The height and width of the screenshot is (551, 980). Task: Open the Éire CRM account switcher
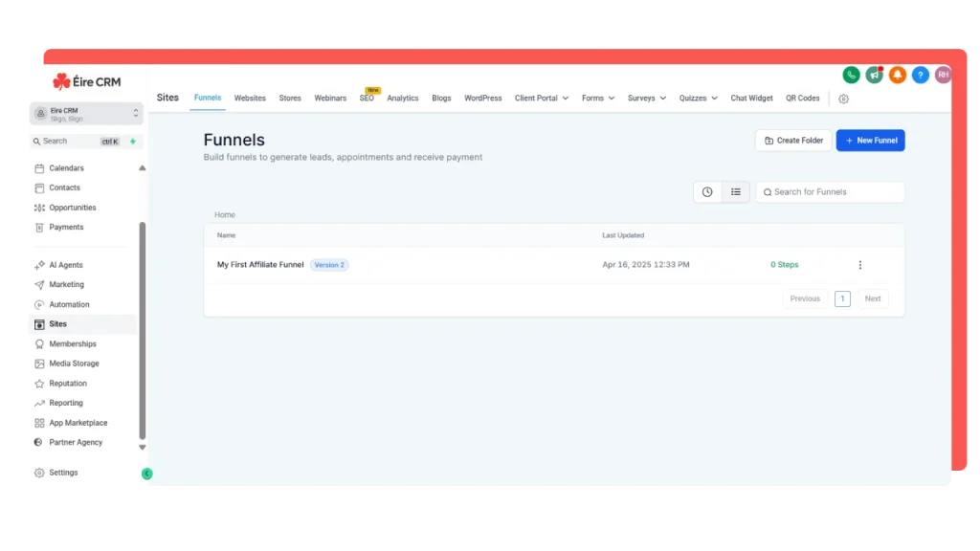(x=86, y=115)
